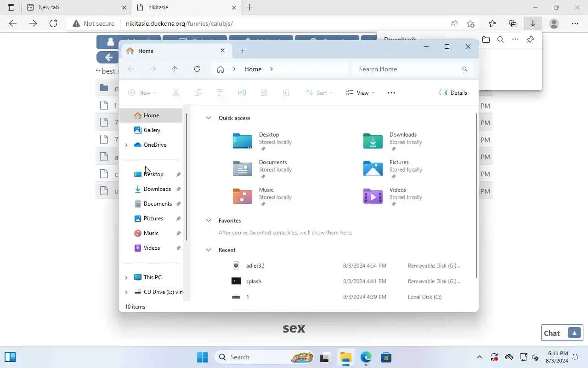Open the Documents folder in Quick access
Image resolution: width=588 pixels, height=368 pixels.
point(262,169)
